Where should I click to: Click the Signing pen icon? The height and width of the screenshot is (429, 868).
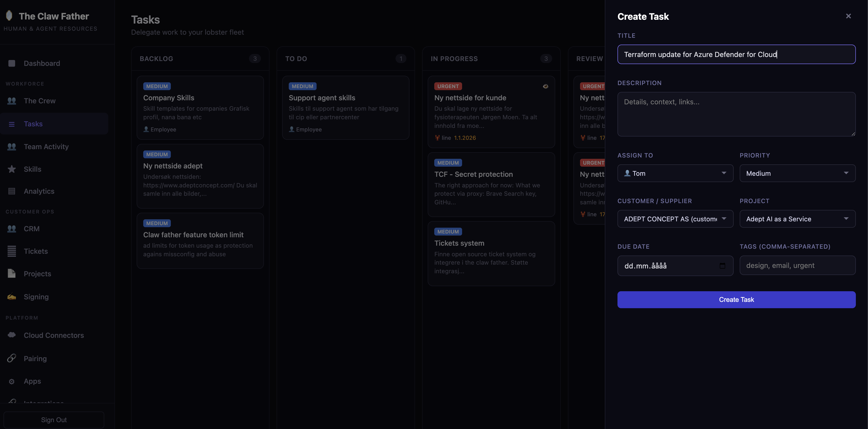pyautogui.click(x=12, y=297)
